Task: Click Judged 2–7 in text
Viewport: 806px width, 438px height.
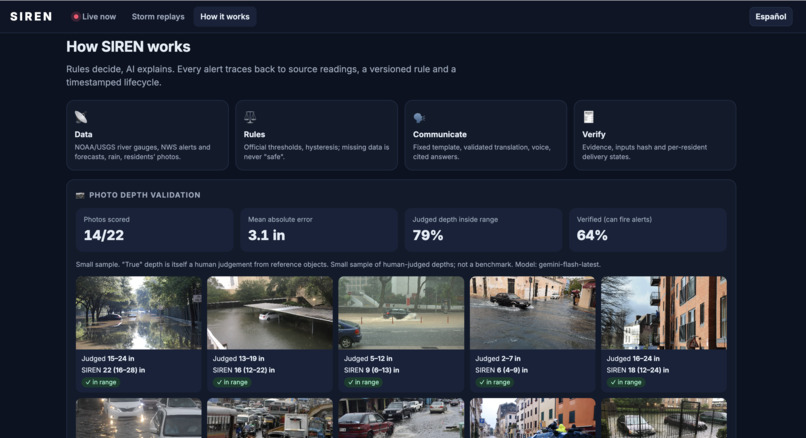Action: [498, 359]
